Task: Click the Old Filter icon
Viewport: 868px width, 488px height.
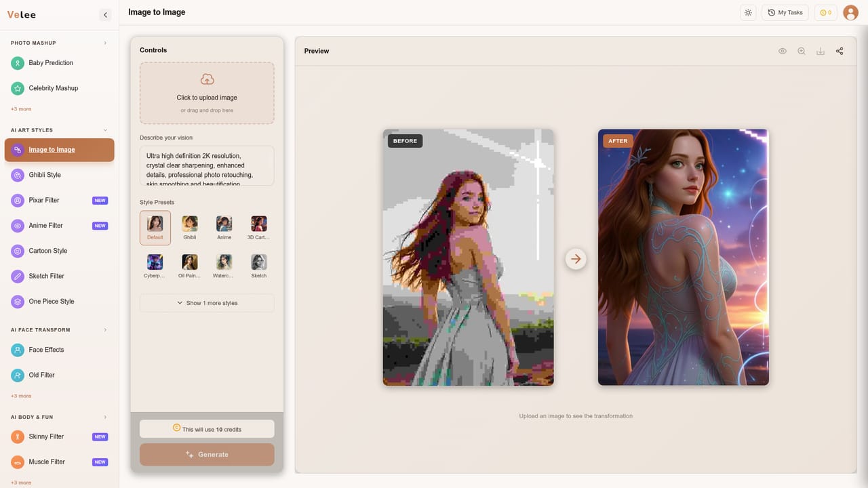Action: pyautogui.click(x=18, y=375)
